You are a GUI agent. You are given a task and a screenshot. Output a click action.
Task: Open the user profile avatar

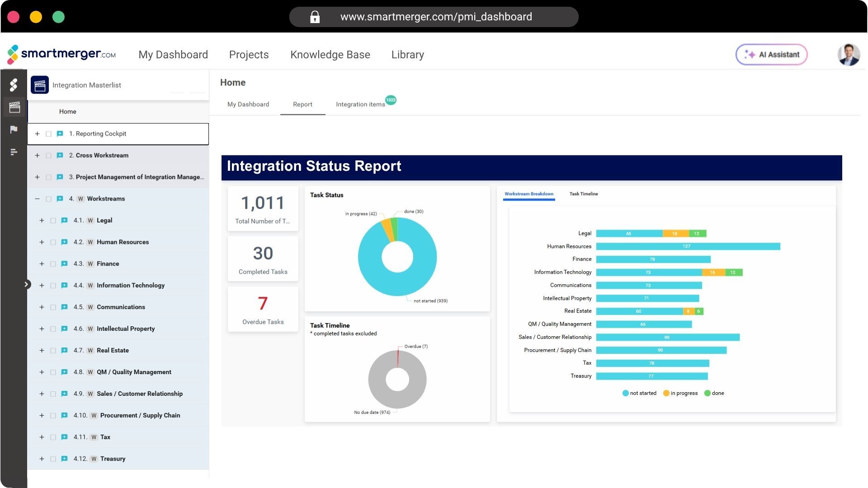848,55
